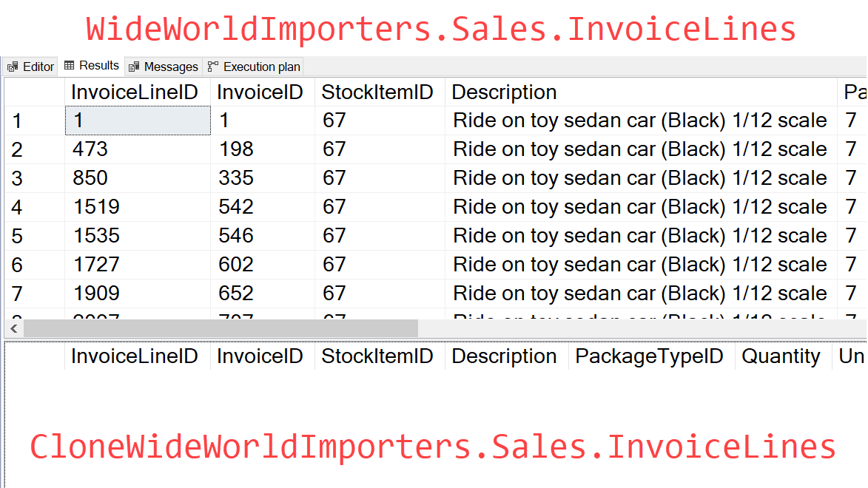The image size is (868, 488).
Task: Click the Execution plan diagram icon
Action: [213, 67]
